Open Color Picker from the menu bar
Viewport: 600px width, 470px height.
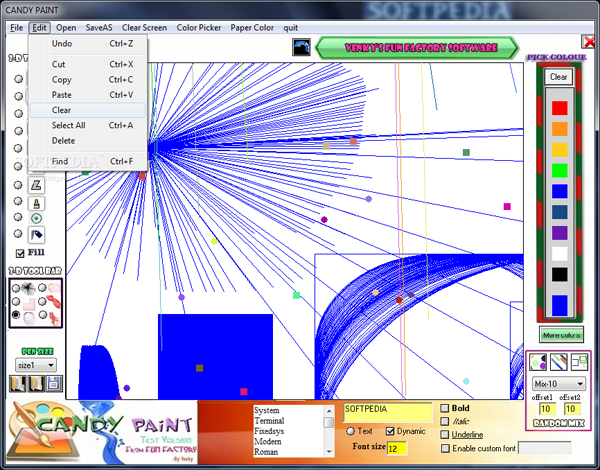tap(199, 28)
